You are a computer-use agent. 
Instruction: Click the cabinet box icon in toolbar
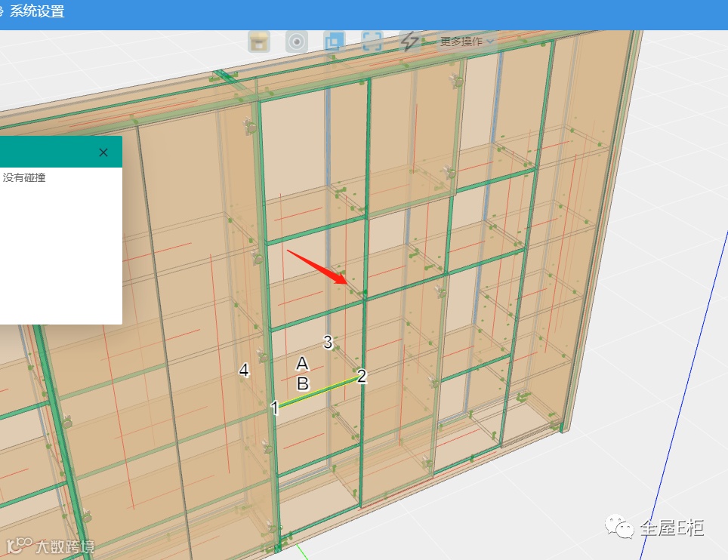point(259,42)
